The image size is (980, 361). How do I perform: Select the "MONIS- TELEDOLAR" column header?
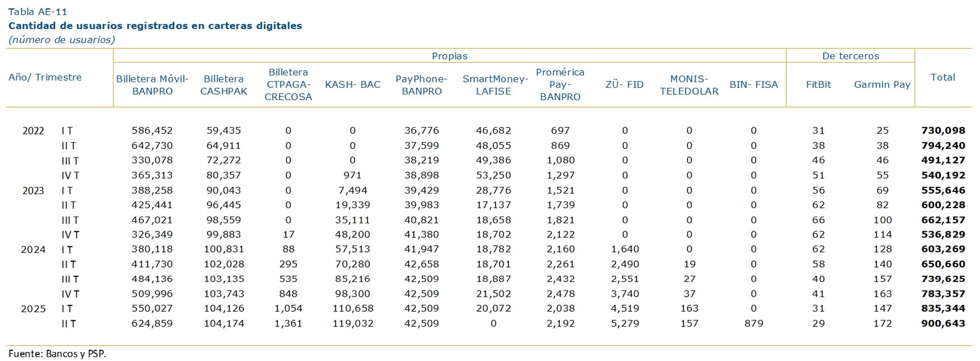tap(689, 85)
